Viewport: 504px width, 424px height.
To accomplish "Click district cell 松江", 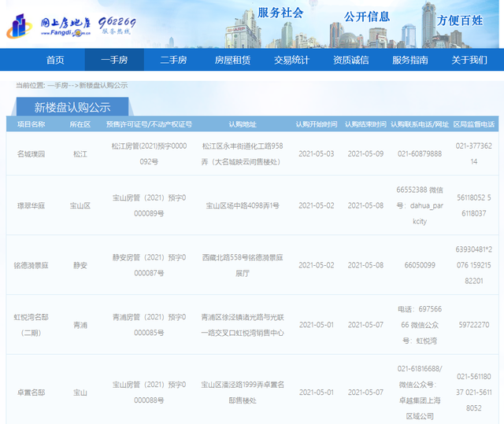I will 80,153.
